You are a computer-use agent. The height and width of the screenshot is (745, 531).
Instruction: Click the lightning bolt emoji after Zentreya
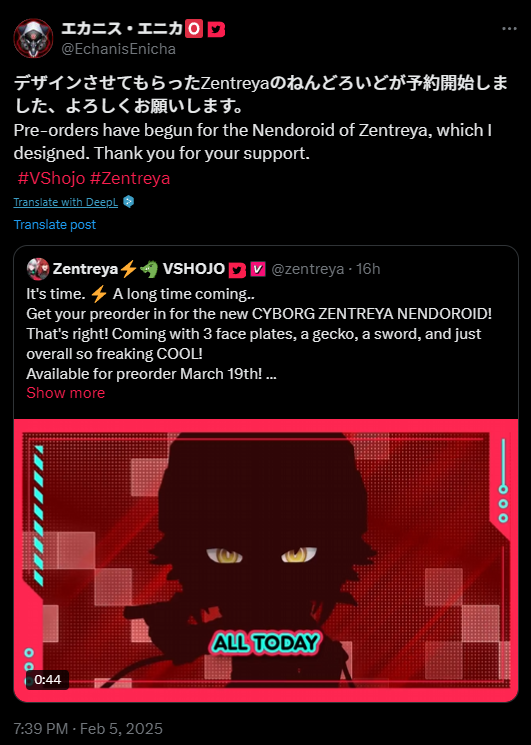[128, 269]
